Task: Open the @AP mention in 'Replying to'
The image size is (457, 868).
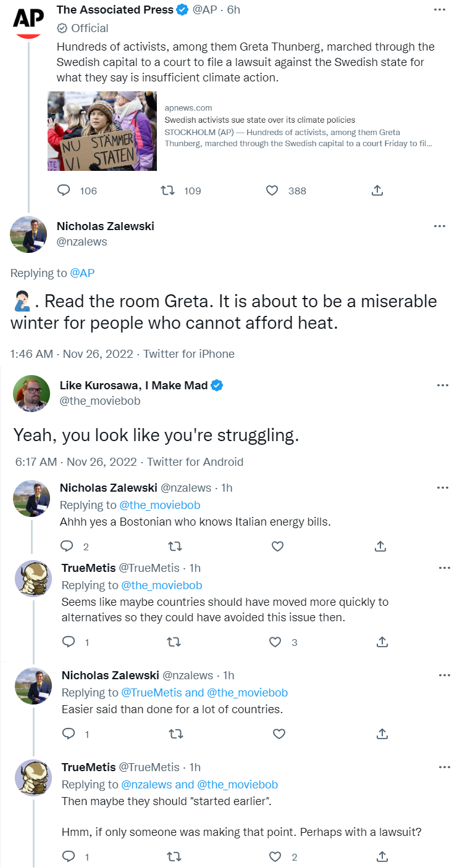Action: 82,273
